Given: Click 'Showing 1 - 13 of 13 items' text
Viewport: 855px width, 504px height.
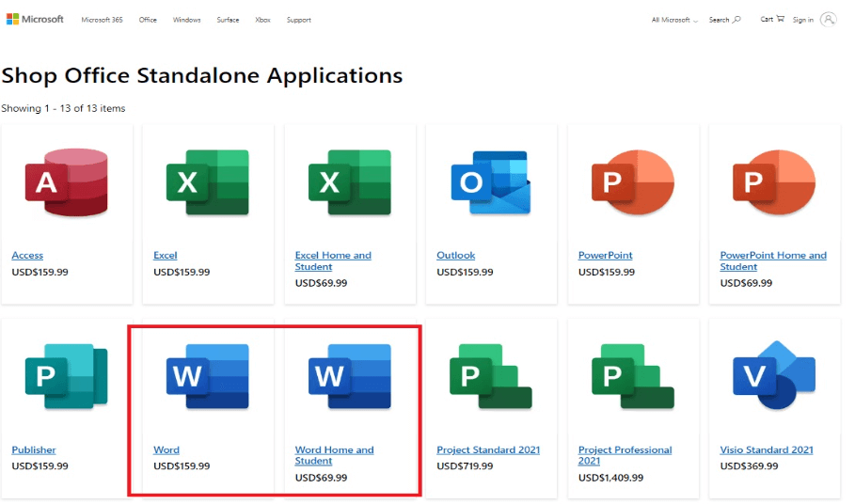Looking at the screenshot, I should (x=63, y=108).
